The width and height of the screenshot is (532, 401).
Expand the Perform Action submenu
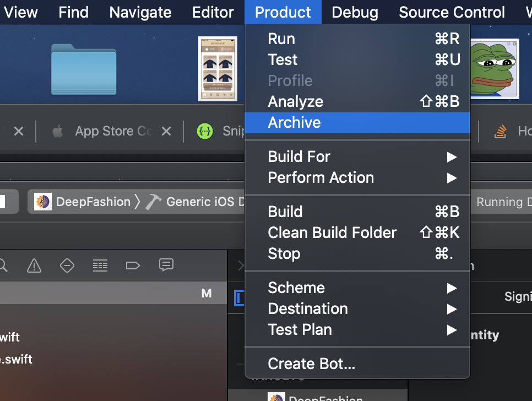[x=357, y=178]
